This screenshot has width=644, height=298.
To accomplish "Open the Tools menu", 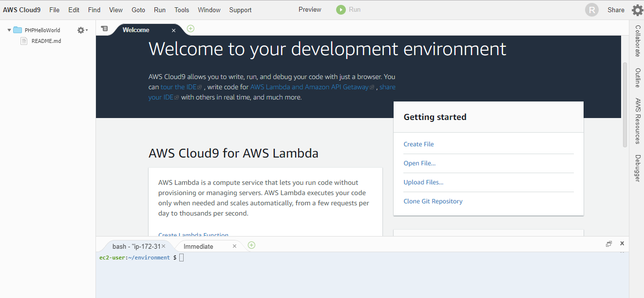I will click(182, 10).
